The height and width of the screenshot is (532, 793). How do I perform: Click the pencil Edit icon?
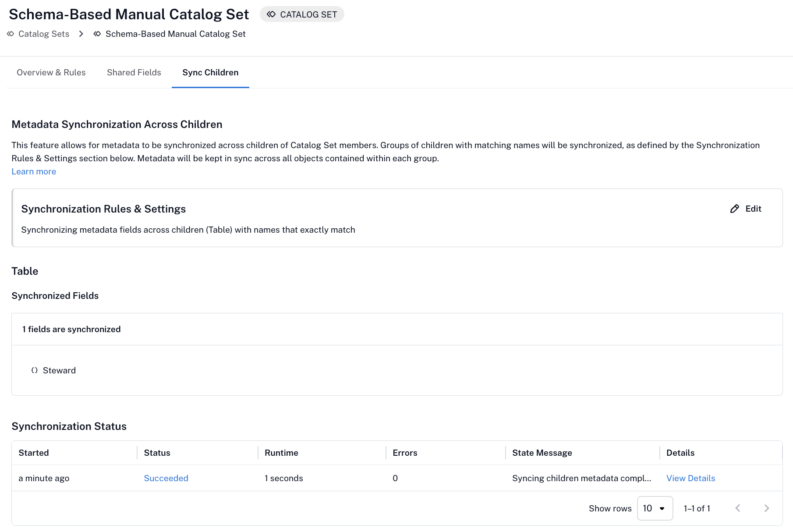(x=735, y=209)
